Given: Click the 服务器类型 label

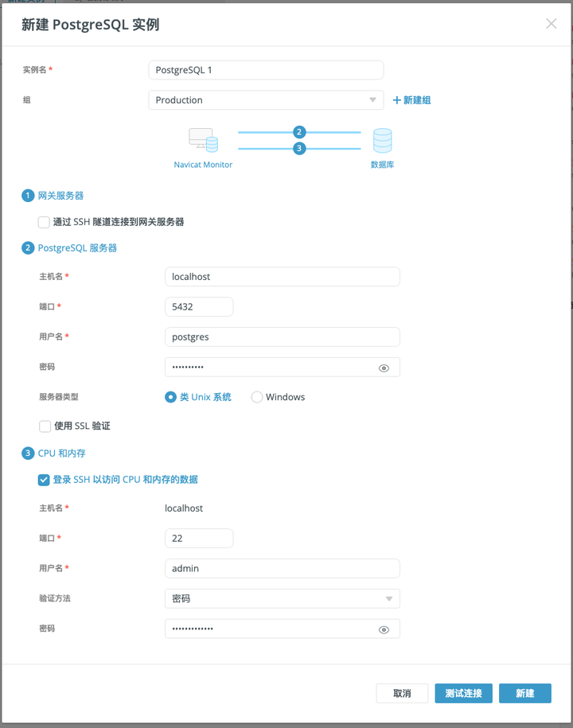Looking at the screenshot, I should (59, 397).
